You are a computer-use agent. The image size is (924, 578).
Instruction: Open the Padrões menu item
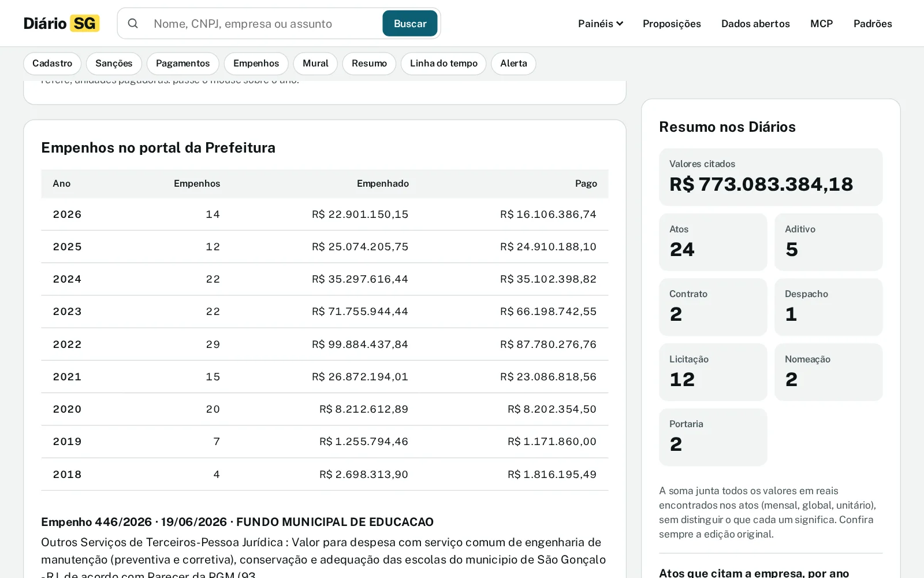pyautogui.click(x=873, y=24)
